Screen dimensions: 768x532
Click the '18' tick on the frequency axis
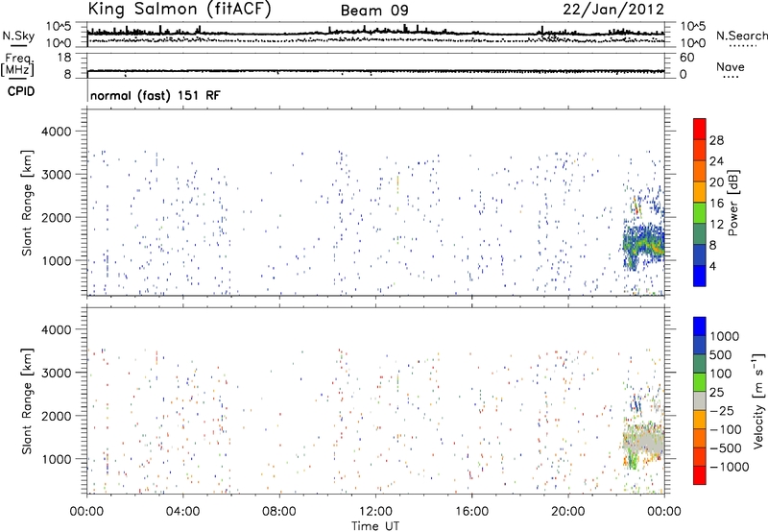pyautogui.click(x=64, y=58)
